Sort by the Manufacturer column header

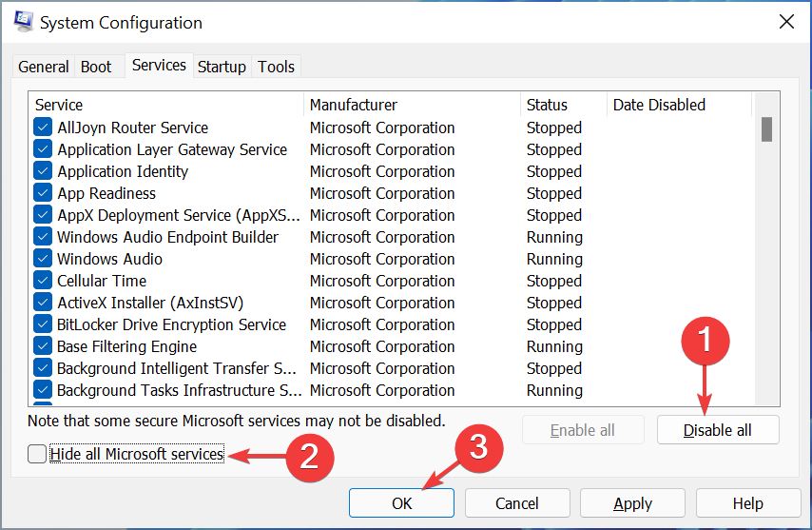pos(413,105)
